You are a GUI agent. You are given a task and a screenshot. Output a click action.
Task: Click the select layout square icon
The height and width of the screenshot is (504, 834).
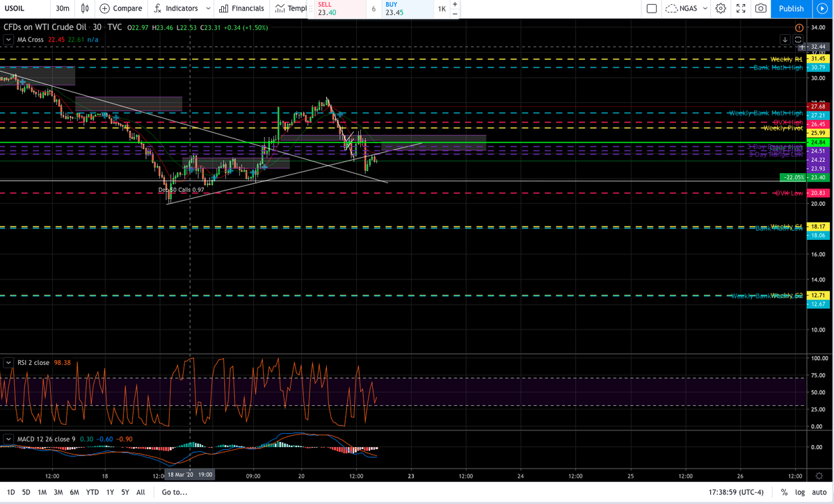tap(651, 8)
